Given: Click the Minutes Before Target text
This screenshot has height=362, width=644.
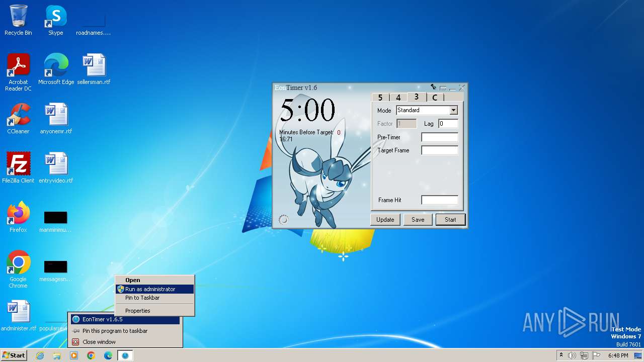Looking at the screenshot, I should tap(306, 132).
